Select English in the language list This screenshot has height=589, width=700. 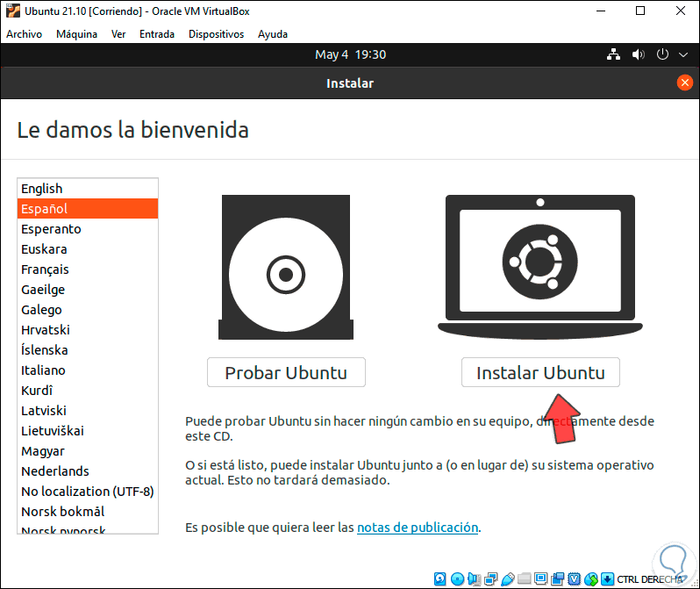point(88,189)
